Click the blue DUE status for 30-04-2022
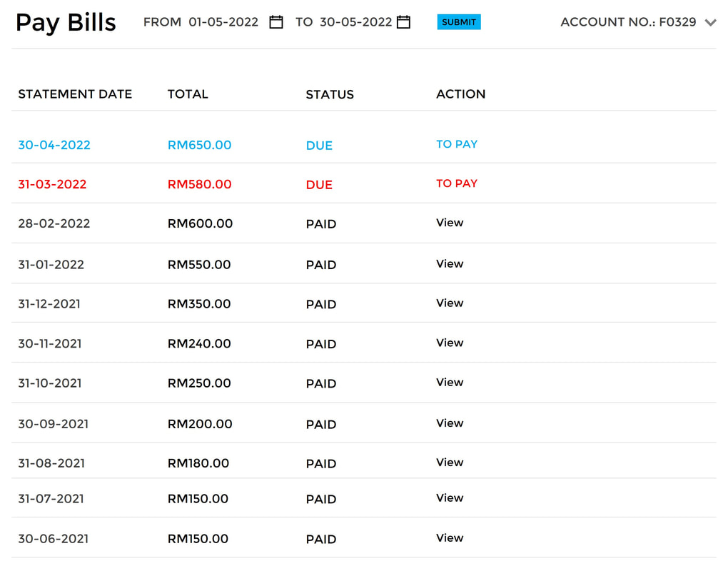The image size is (728, 571). point(319,146)
